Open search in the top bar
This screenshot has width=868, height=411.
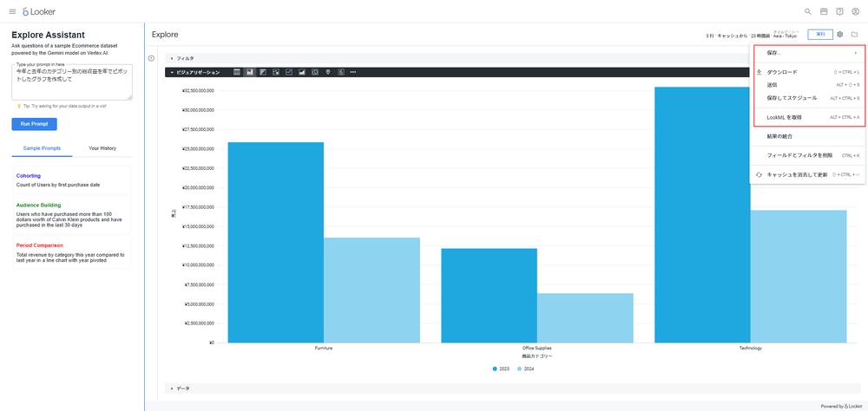(x=808, y=11)
